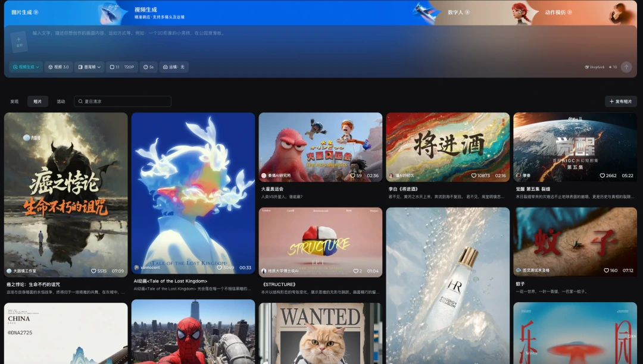Click the heart icon on 蚊子 video
Viewport: 643px width, 364px height.
[x=607, y=270]
